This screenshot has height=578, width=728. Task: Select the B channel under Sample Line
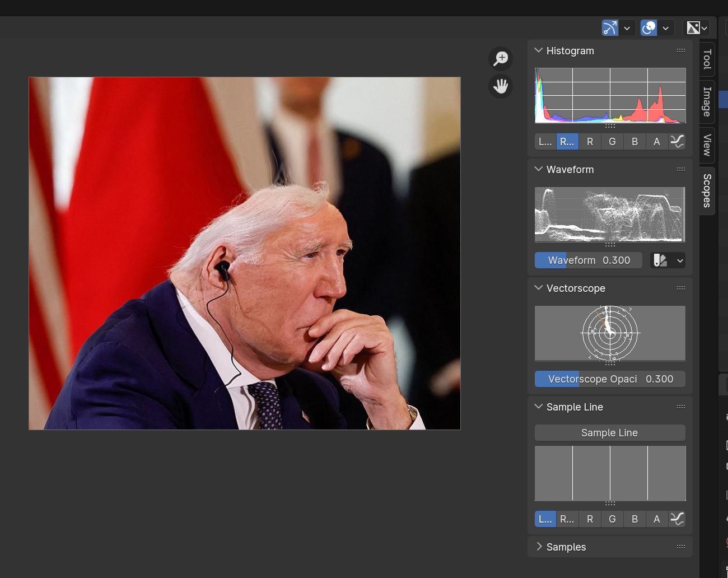pos(634,519)
